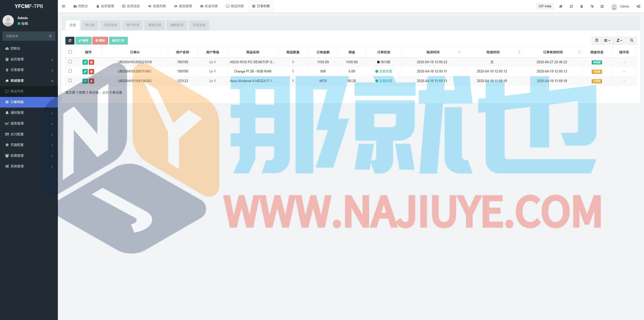The width and height of the screenshot is (644, 320).
Task: Open the columns dropdown in table toolbar
Action: click(x=607, y=41)
